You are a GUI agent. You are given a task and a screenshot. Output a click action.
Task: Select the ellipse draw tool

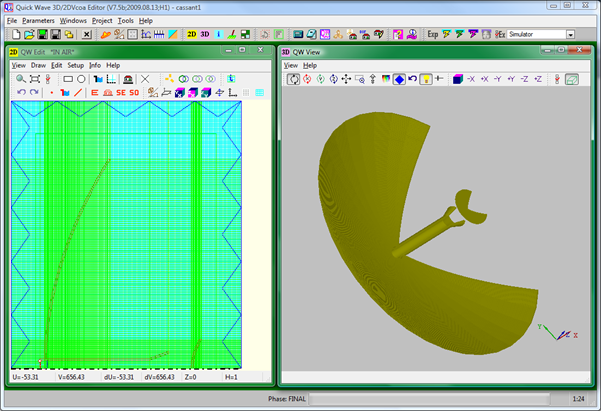click(81, 78)
